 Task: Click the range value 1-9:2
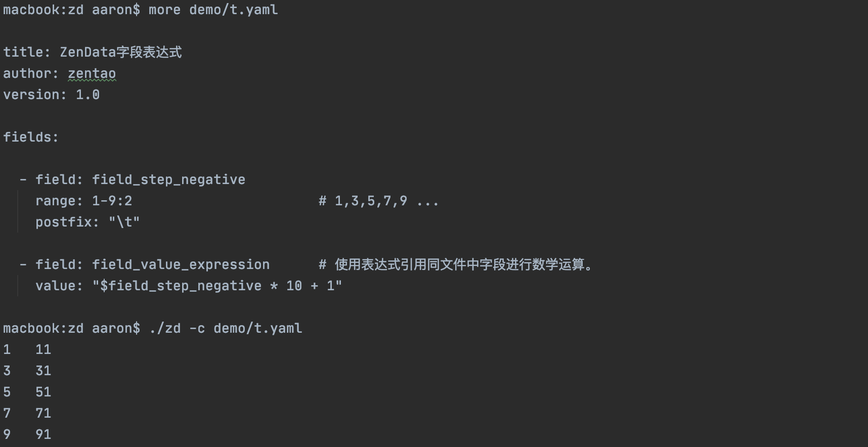click(112, 201)
